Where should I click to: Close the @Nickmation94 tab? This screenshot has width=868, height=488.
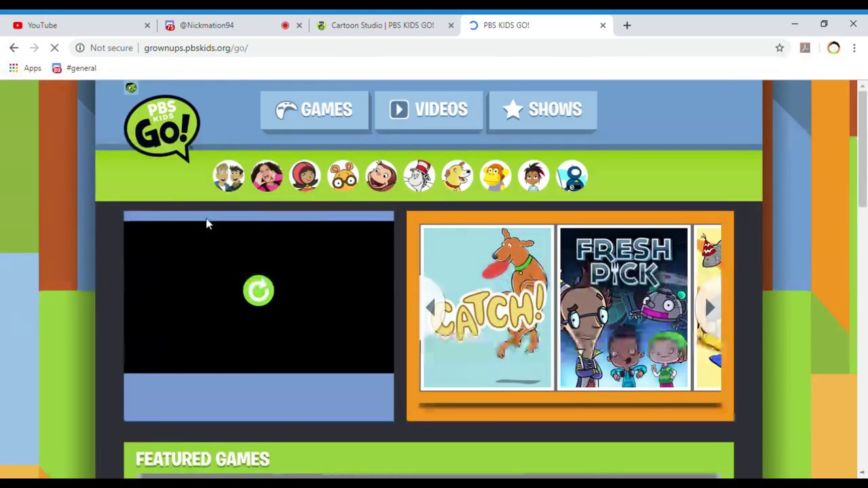[x=299, y=25]
